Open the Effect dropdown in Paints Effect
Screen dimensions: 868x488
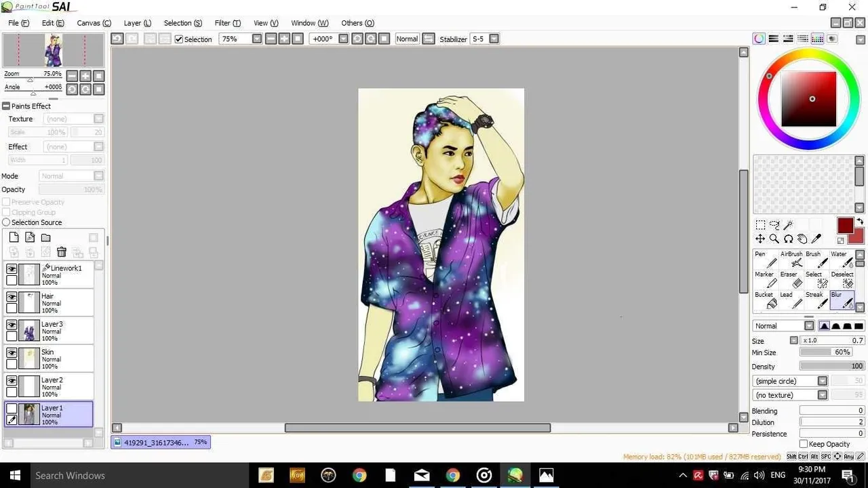coord(98,146)
